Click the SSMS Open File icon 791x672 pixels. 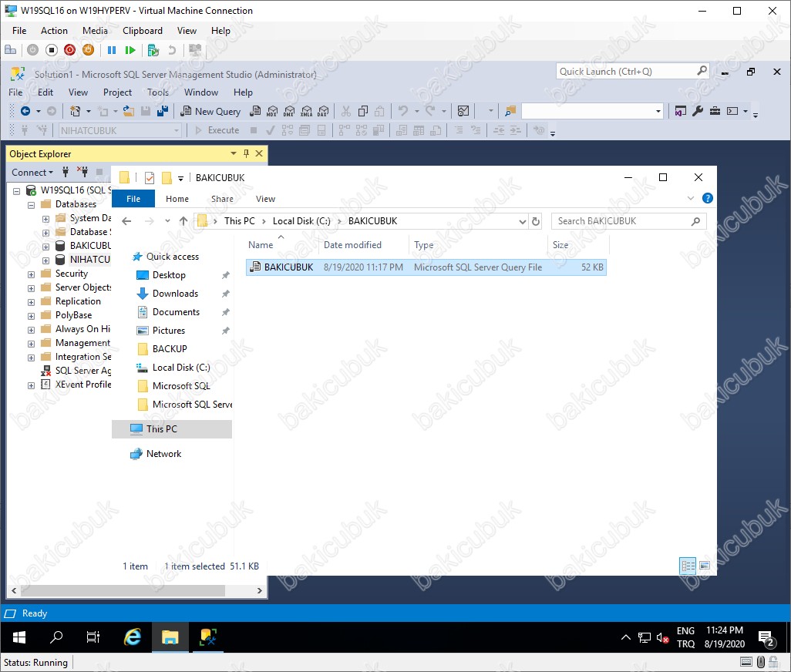pyautogui.click(x=129, y=112)
